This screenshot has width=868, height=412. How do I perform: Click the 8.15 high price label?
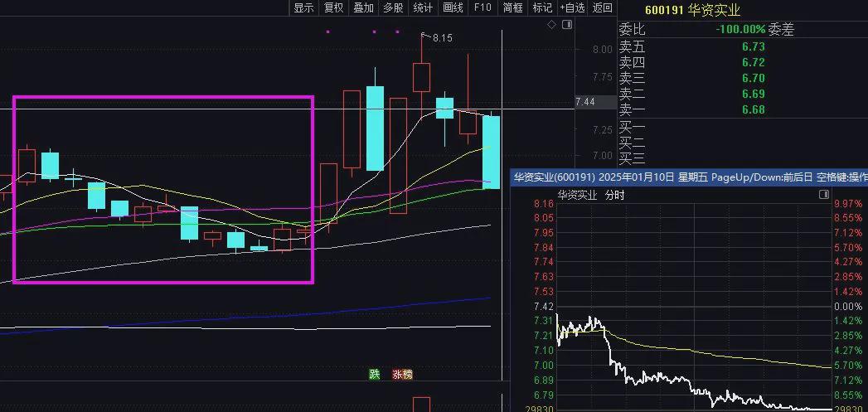pos(443,38)
